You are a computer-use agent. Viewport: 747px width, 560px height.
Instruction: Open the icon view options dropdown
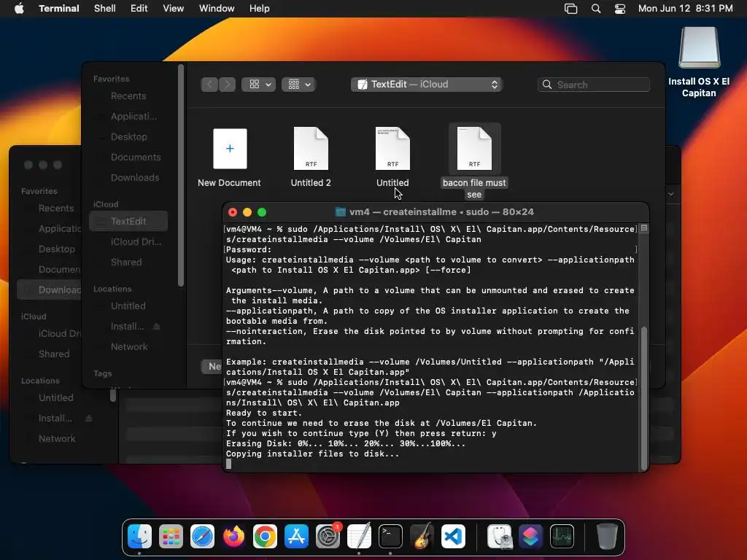259,85
